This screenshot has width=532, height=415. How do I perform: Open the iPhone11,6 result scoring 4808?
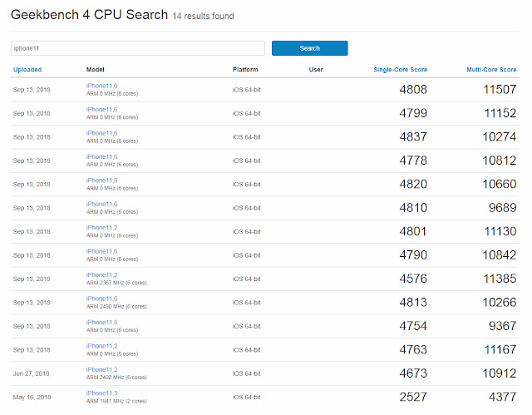(x=101, y=86)
